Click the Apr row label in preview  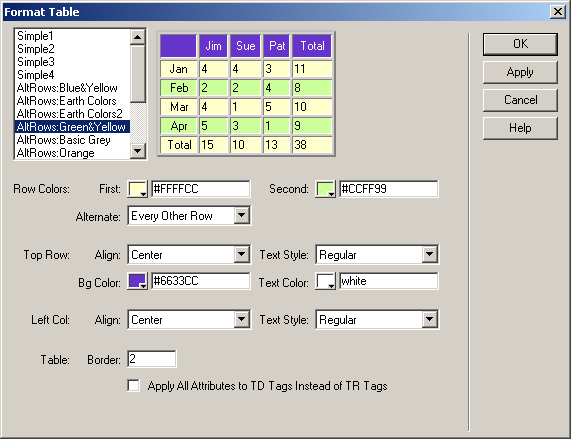click(x=178, y=126)
